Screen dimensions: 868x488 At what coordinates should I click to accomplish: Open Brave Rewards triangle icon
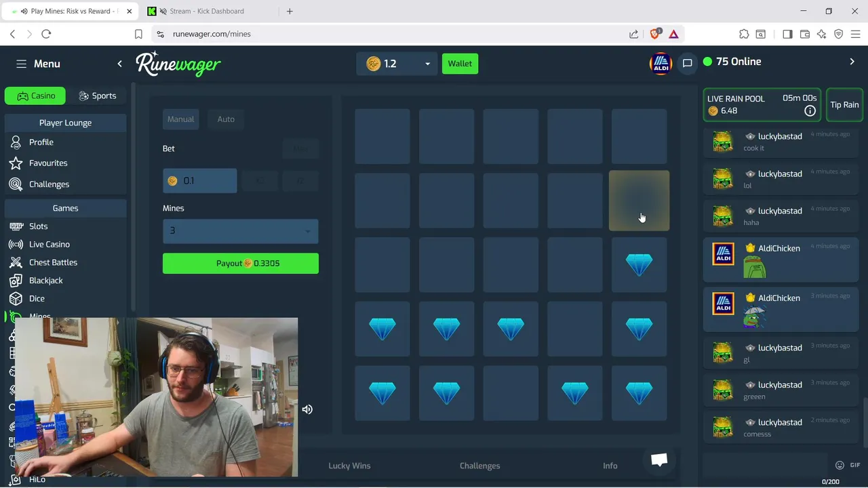[673, 34]
